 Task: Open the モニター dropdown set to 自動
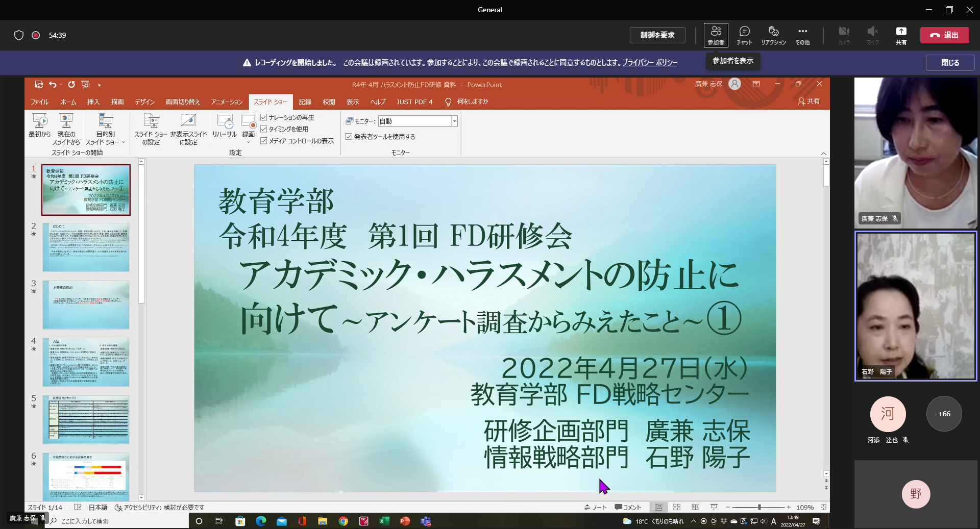coord(454,121)
